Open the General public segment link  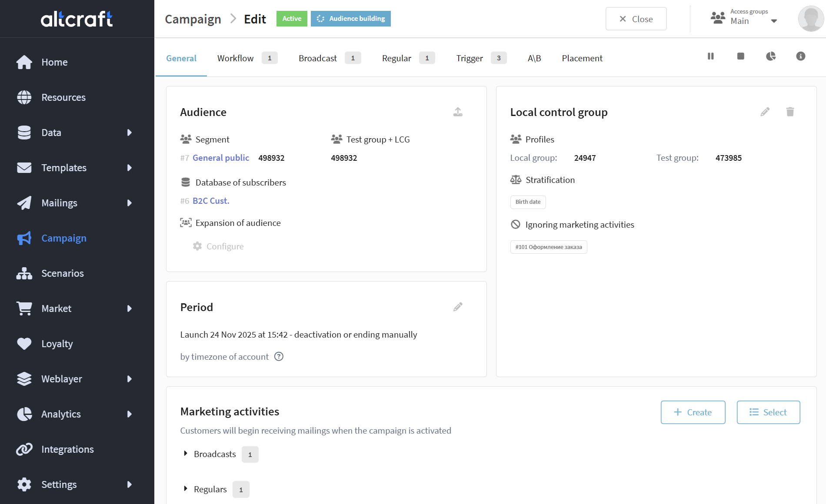[x=221, y=158]
